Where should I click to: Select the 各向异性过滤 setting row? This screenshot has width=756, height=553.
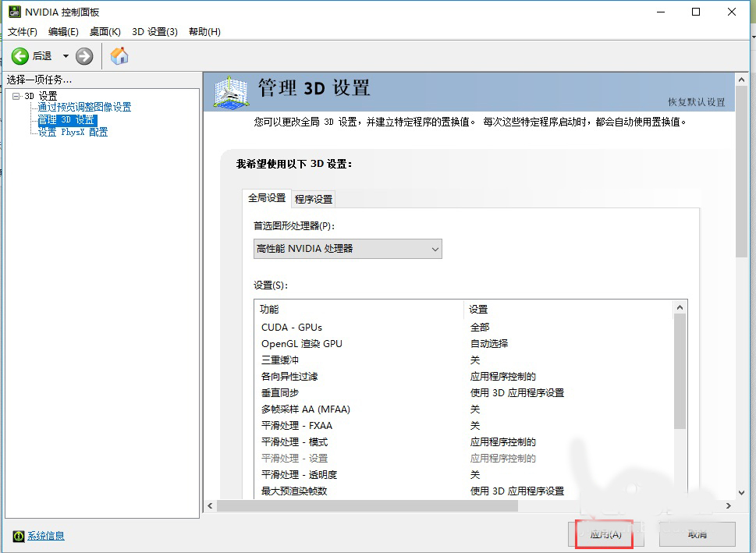click(463, 377)
